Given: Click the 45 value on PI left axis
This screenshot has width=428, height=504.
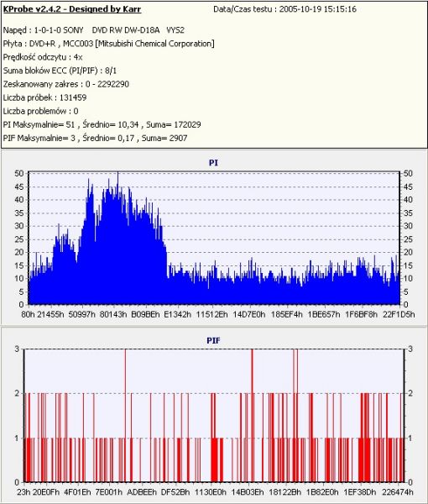Looking at the screenshot, I should (19, 186).
